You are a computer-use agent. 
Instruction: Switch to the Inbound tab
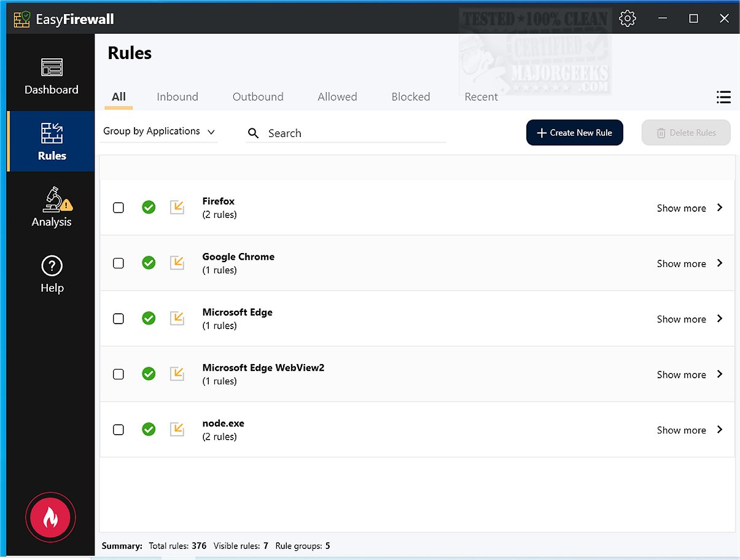click(177, 97)
